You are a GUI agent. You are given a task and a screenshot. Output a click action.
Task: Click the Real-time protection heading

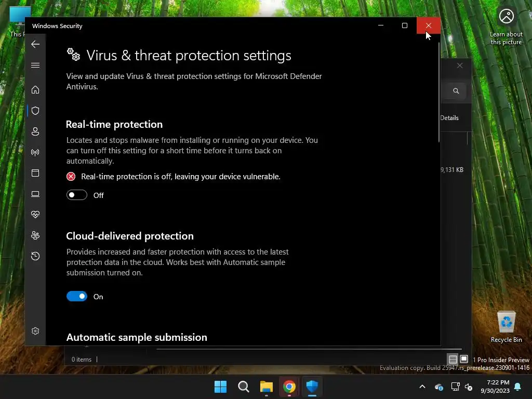click(114, 125)
